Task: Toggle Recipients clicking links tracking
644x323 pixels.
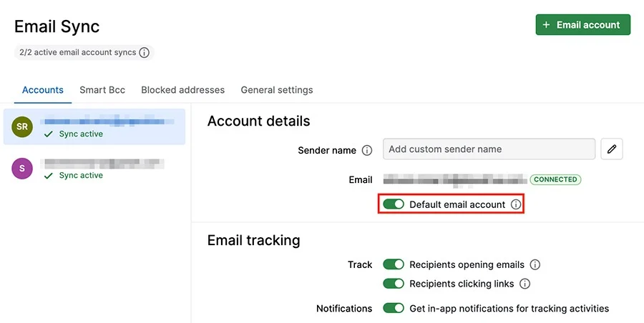Action: click(394, 284)
